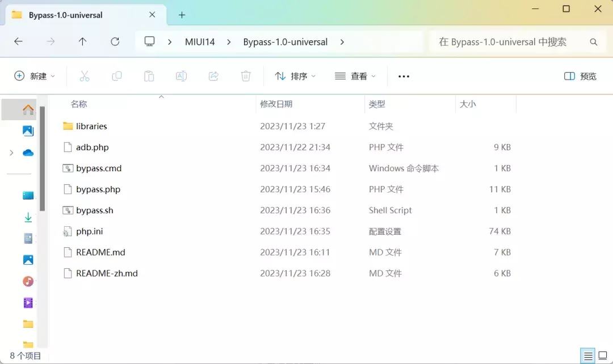Click the 2023/11/22 21:34 date cell

[x=295, y=147]
